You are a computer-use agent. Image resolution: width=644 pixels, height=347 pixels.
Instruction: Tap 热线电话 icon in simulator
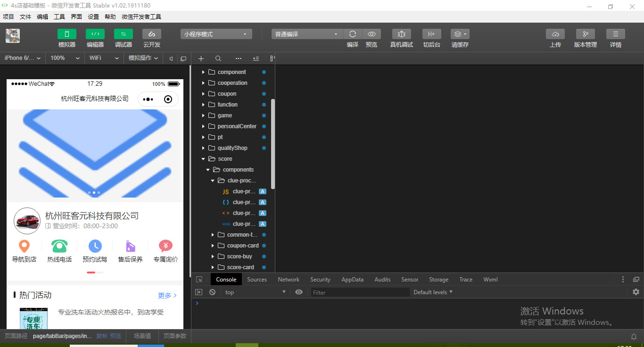59,246
